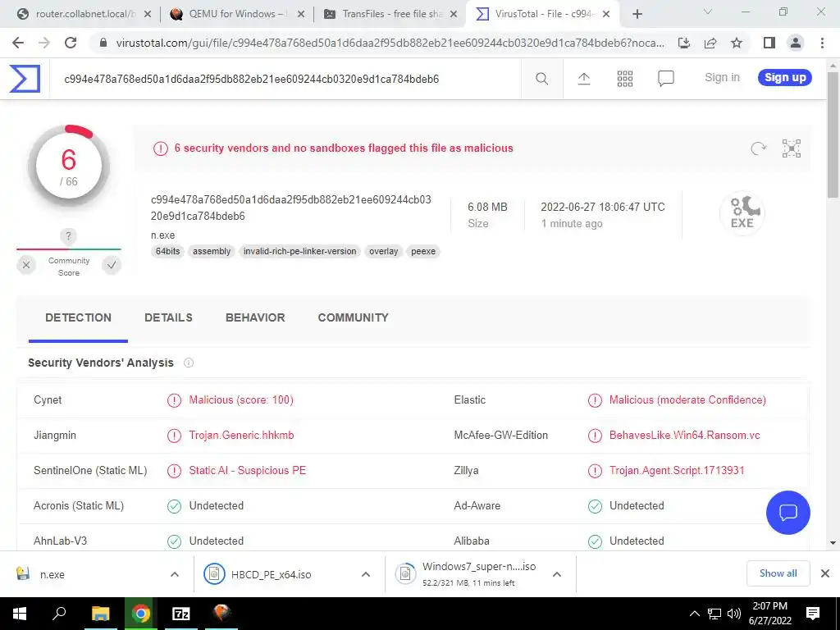Viewport: 840px width, 630px height.
Task: Click the site lock icon in address bar
Action: [104, 43]
